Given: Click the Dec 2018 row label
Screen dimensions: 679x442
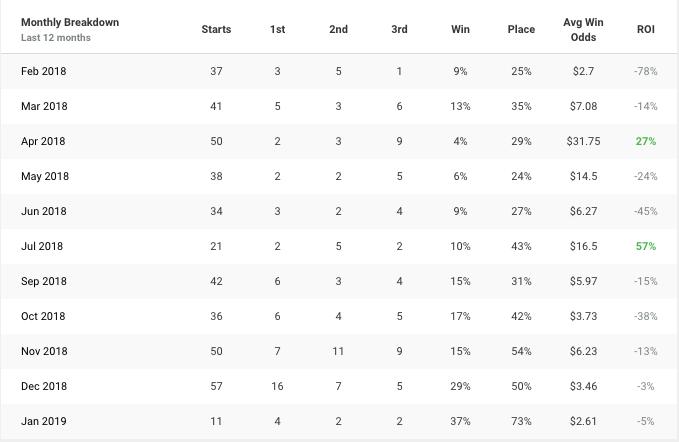Looking at the screenshot, I should pyautogui.click(x=44, y=386).
